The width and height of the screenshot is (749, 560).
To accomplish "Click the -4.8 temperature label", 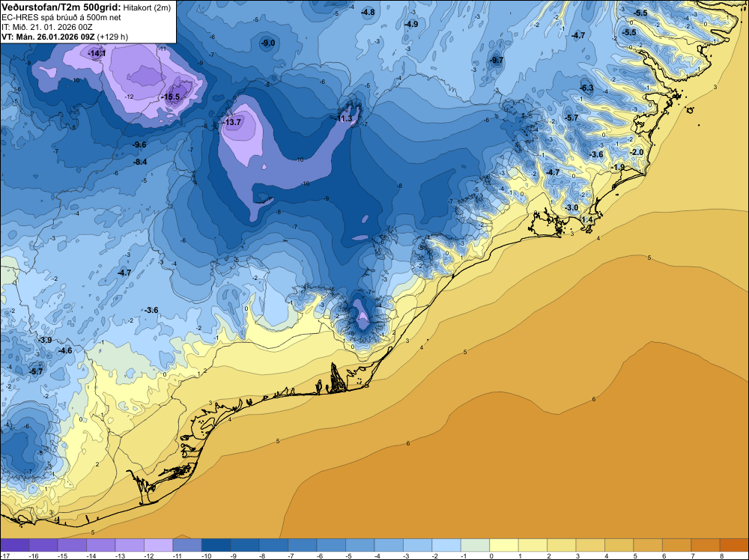I will click(368, 13).
